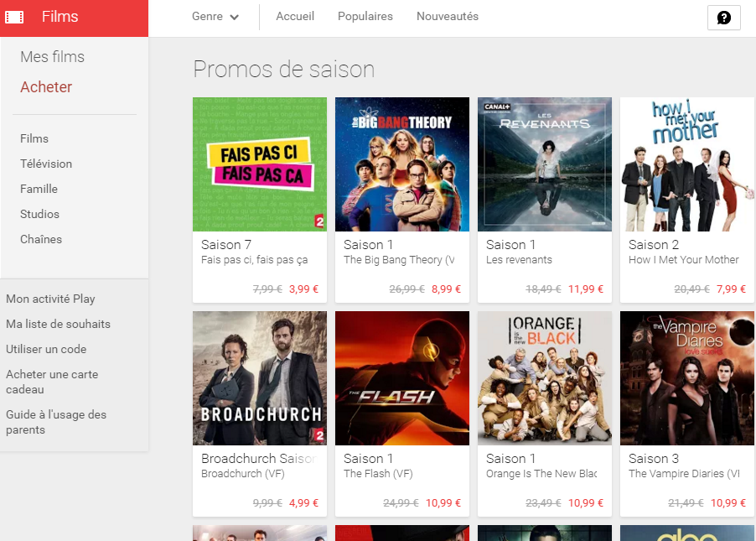Click Utiliser un code link
The height and width of the screenshot is (541, 756).
pyautogui.click(x=46, y=349)
